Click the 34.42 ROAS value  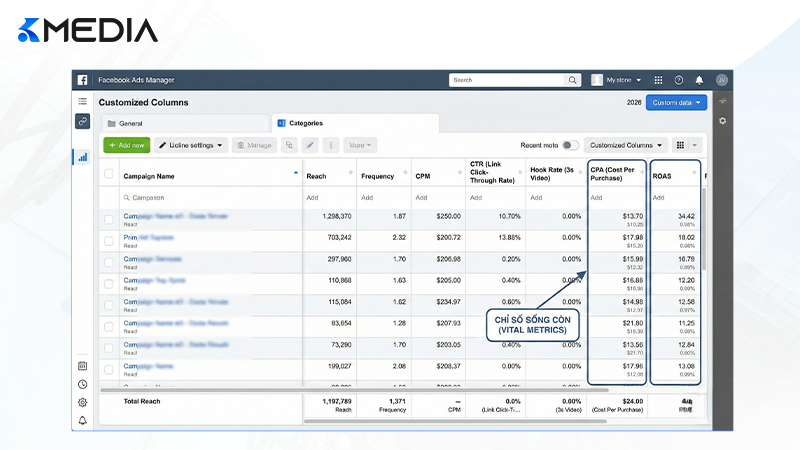coord(686,216)
